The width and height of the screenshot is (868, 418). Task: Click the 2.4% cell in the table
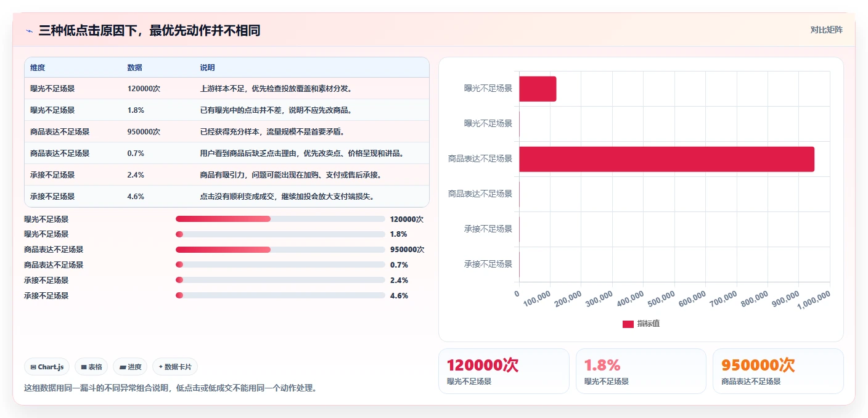point(136,175)
